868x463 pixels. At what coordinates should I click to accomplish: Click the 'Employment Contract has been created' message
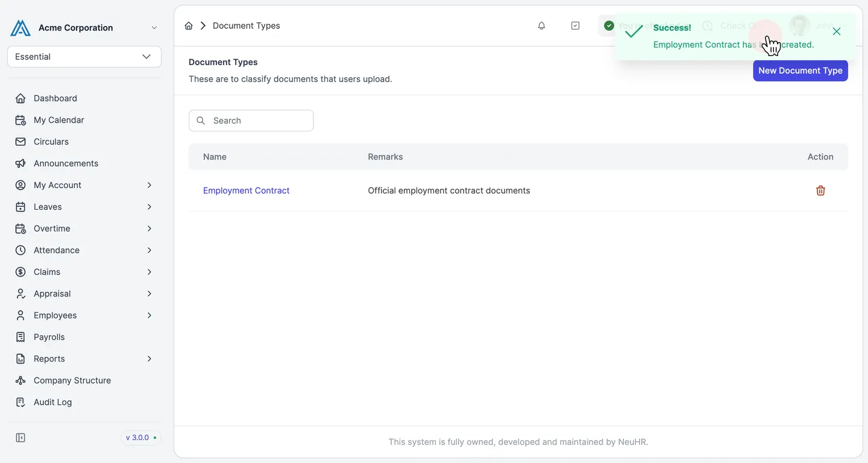click(734, 45)
